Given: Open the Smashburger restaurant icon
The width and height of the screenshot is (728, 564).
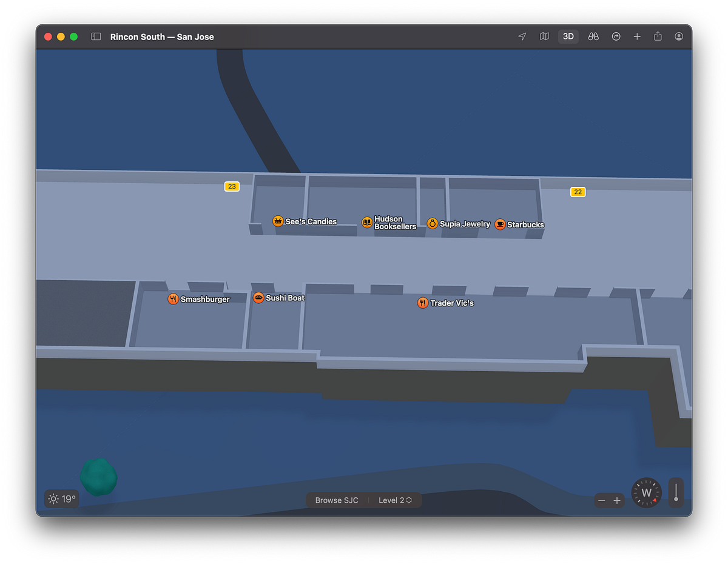Looking at the screenshot, I should [173, 298].
